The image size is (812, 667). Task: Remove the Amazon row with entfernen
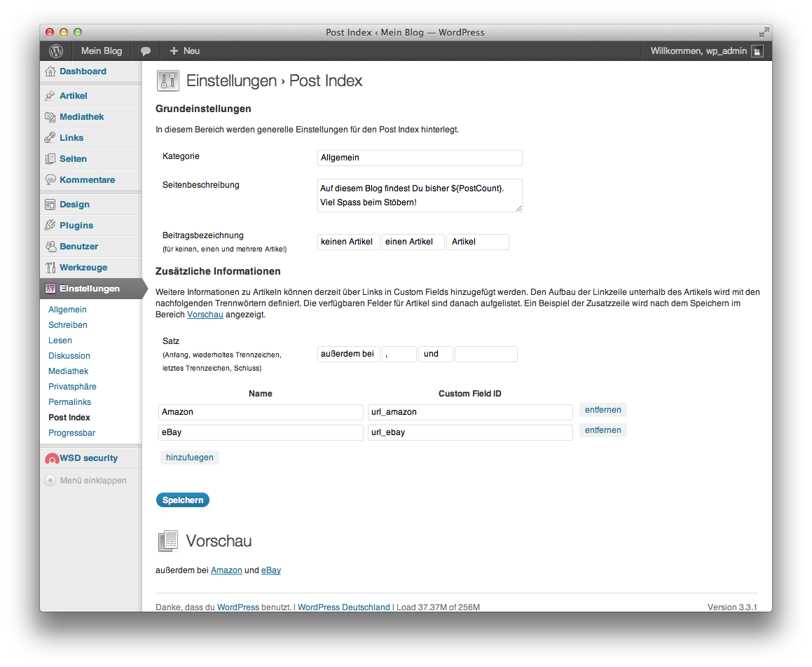point(603,410)
